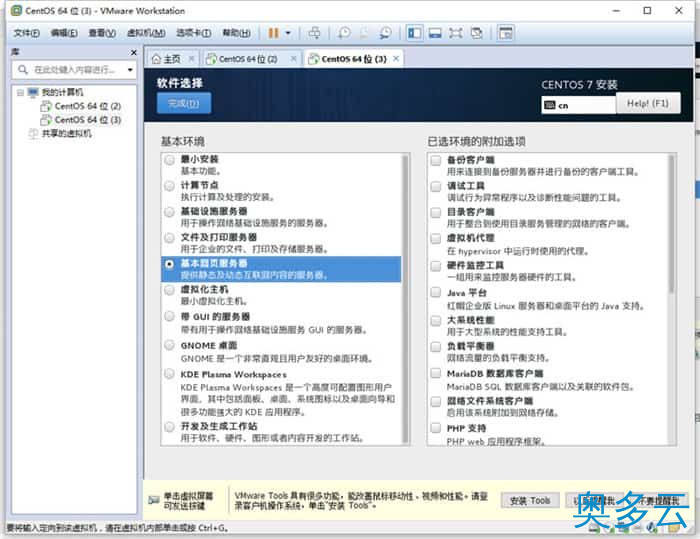Close the 主页 tab
Image resolution: width=700 pixels, height=539 pixels.
pos(192,58)
